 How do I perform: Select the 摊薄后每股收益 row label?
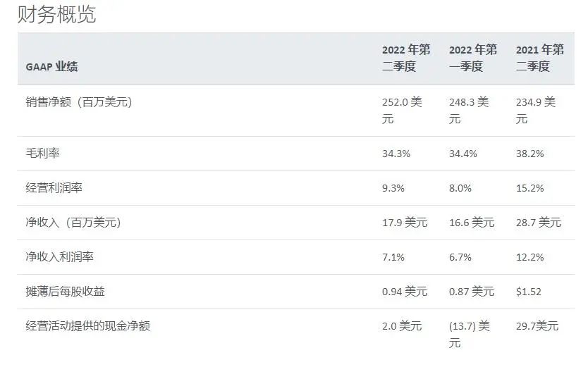[x=66, y=292]
